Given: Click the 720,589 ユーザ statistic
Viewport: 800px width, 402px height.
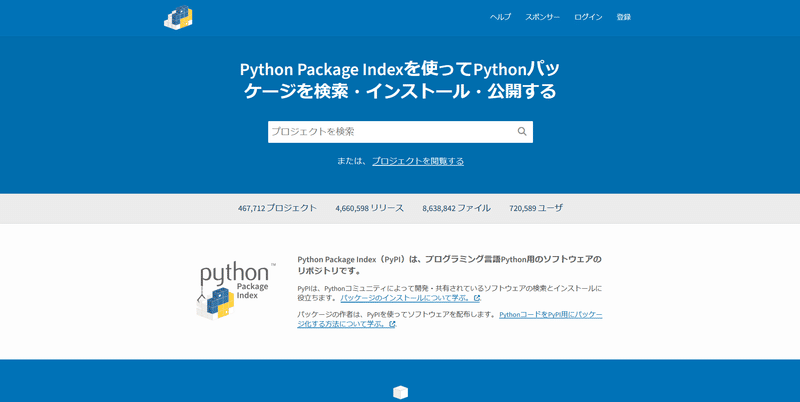Looking at the screenshot, I should 536,208.
